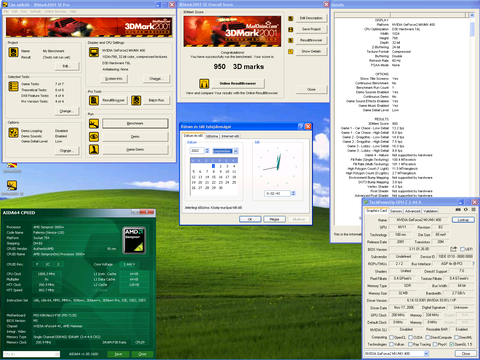Click the Benchmark button in Run section
This screenshot has height=360, width=480.
pos(135,123)
